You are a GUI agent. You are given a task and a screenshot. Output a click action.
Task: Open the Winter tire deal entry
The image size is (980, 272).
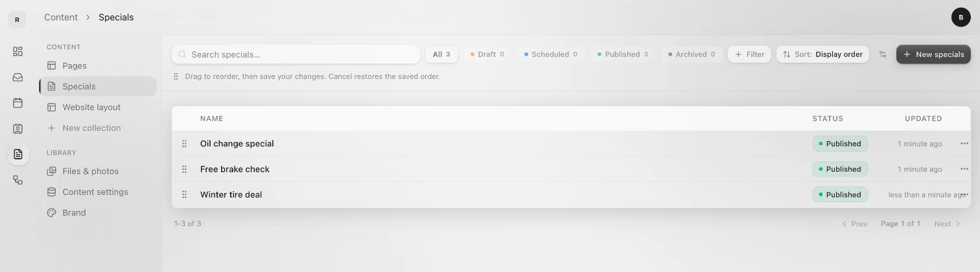tap(231, 194)
